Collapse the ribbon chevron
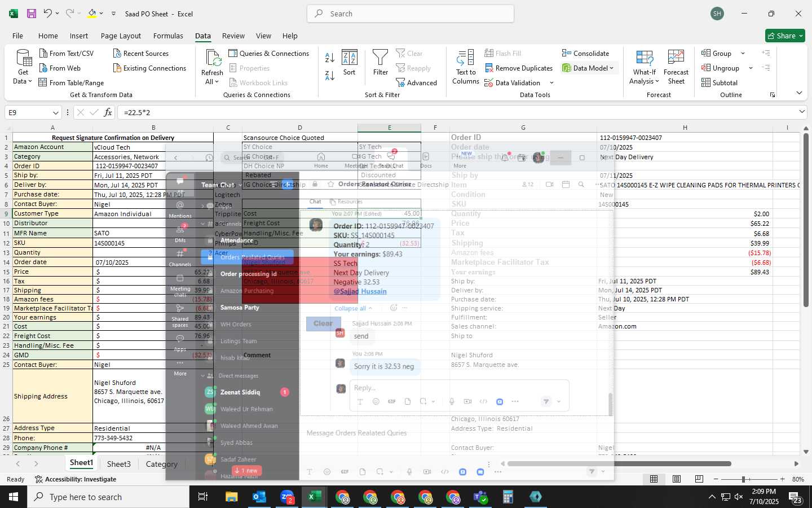The image size is (812, 508). click(799, 93)
